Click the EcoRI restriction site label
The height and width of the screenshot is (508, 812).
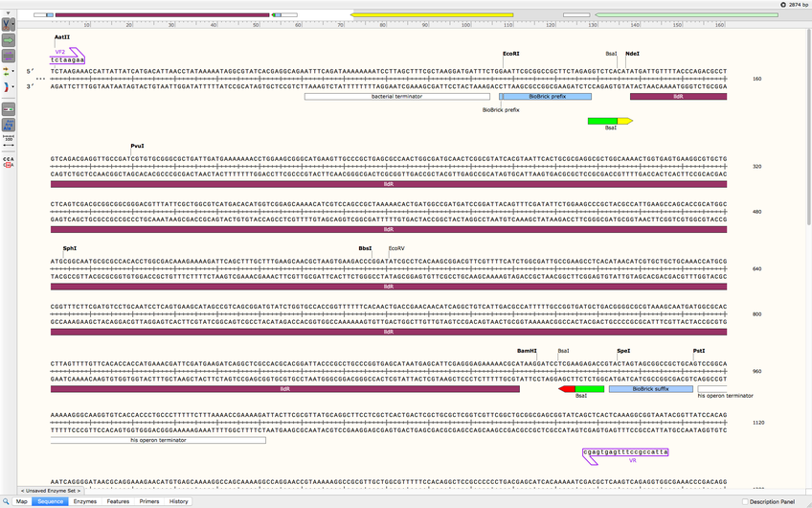510,54
